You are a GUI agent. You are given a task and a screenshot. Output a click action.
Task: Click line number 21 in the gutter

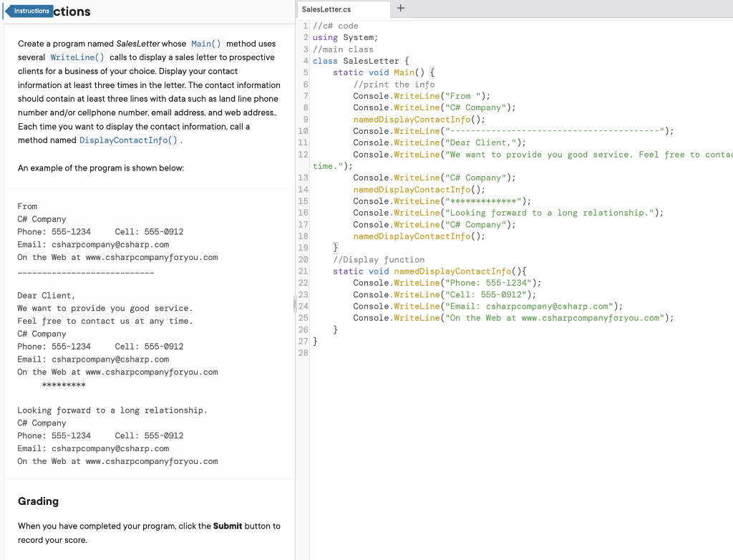[303, 271]
